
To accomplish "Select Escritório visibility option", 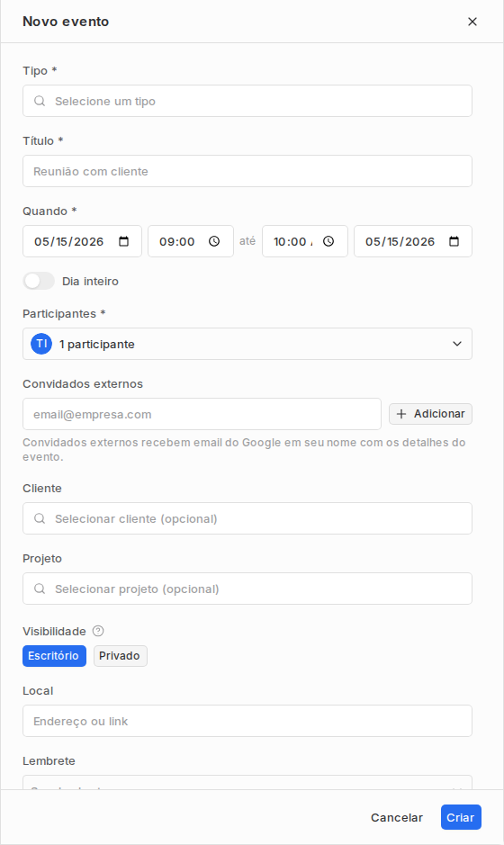I will coord(54,656).
